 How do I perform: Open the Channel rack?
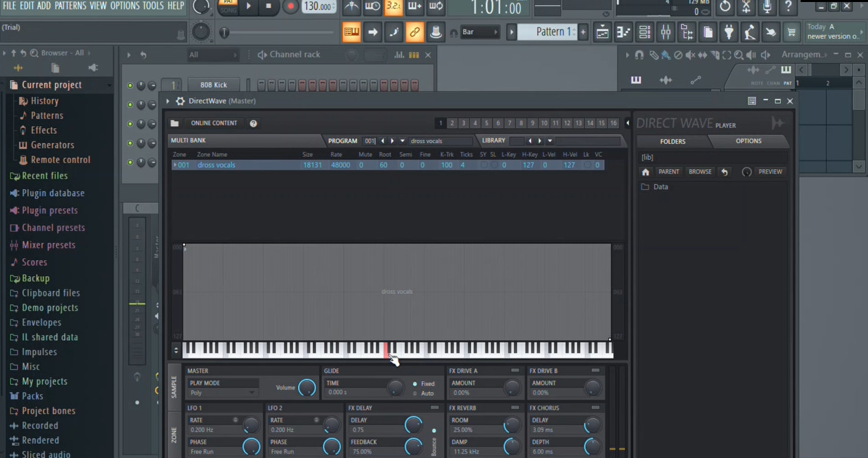[x=644, y=32]
